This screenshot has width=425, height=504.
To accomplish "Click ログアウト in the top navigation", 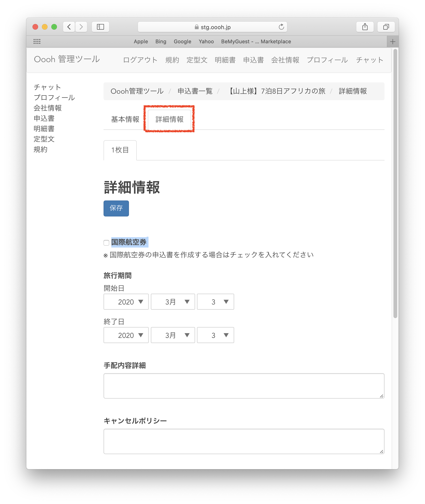I will coord(140,60).
